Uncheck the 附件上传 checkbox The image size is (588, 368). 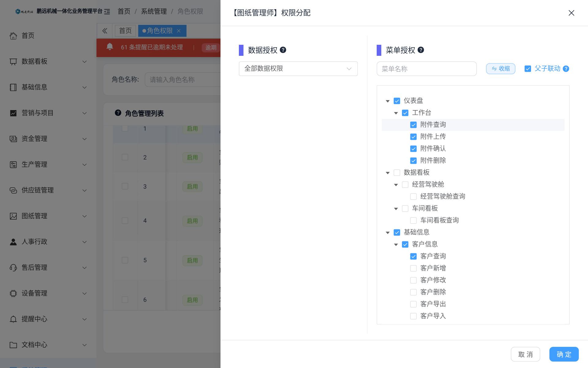pos(413,137)
